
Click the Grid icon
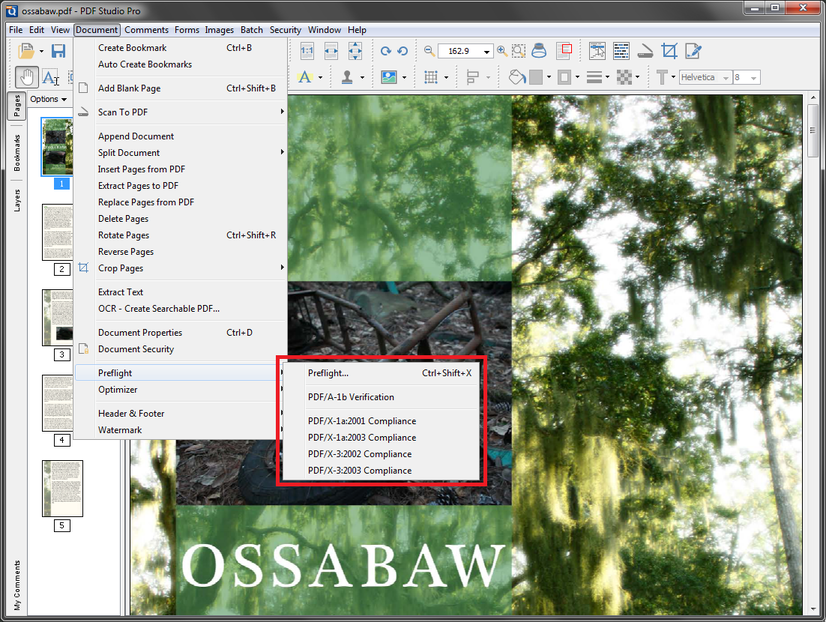431,77
